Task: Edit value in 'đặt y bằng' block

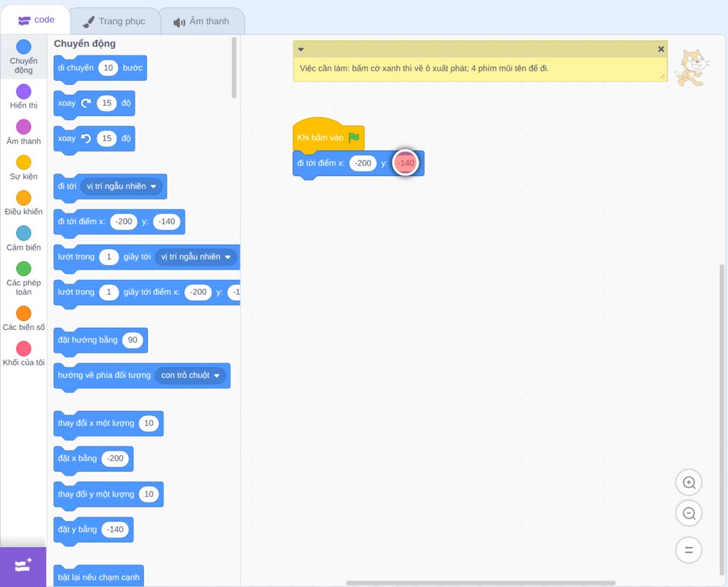Action: coord(115,529)
